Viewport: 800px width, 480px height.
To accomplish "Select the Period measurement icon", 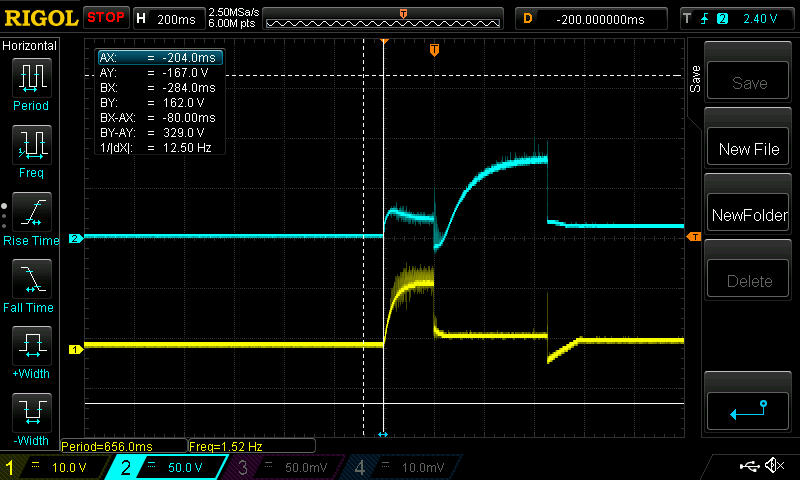I will point(31,83).
